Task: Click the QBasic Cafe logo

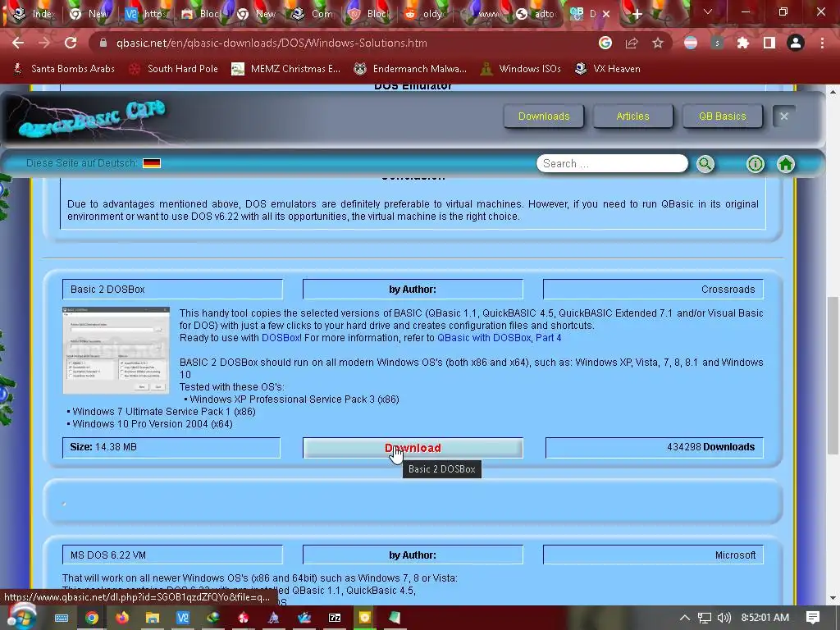Action: pos(91,119)
